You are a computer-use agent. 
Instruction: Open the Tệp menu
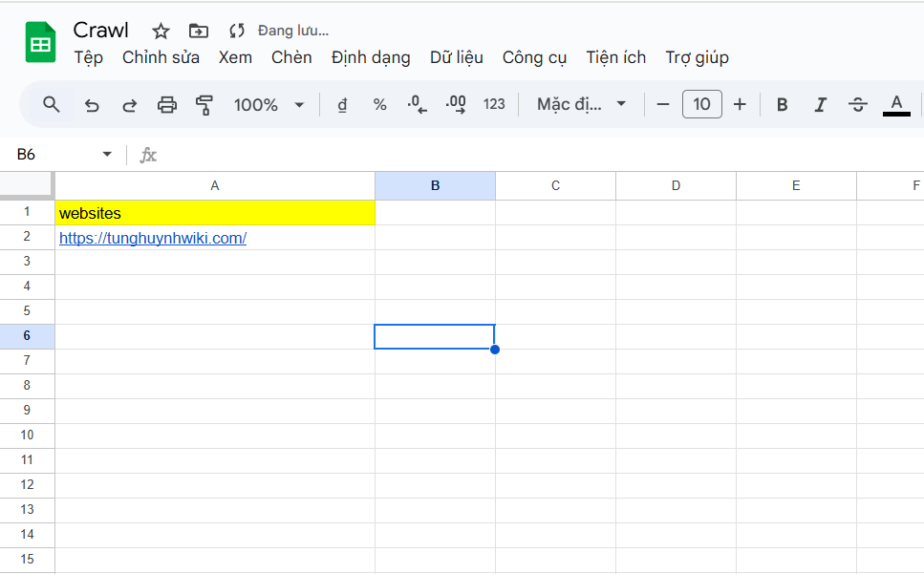pos(89,57)
